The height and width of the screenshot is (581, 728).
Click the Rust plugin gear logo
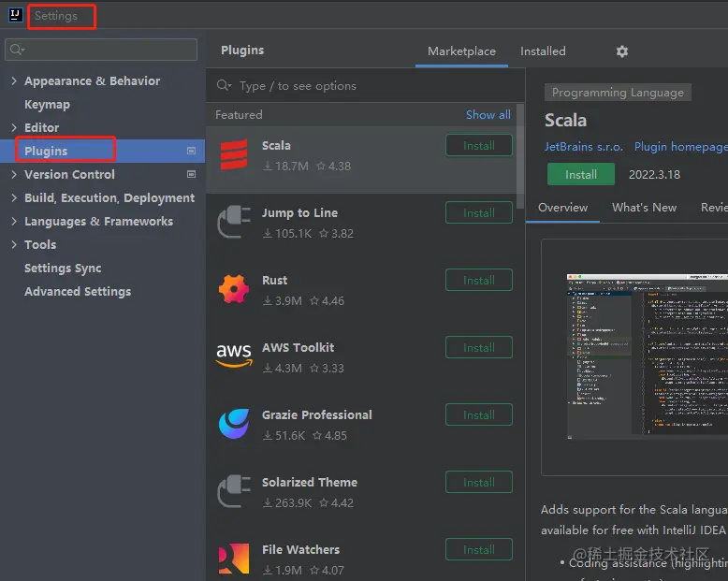coord(234,289)
